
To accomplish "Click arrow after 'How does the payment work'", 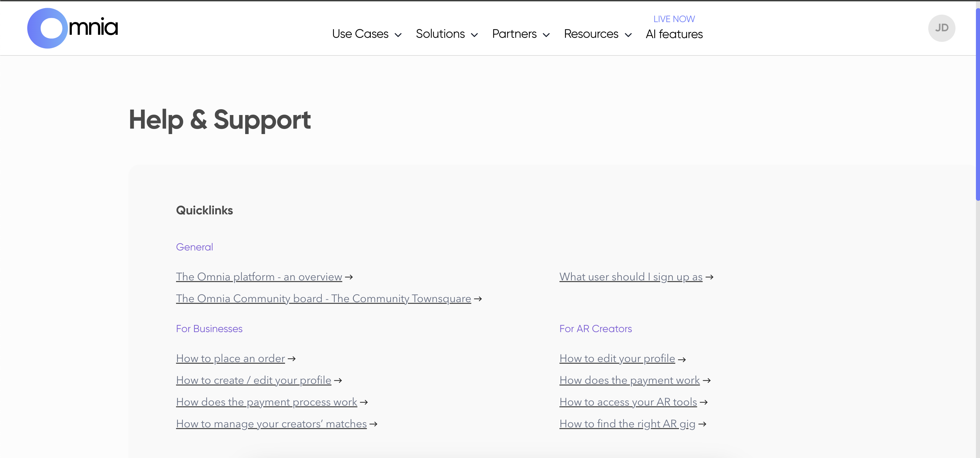I will pyautogui.click(x=707, y=380).
